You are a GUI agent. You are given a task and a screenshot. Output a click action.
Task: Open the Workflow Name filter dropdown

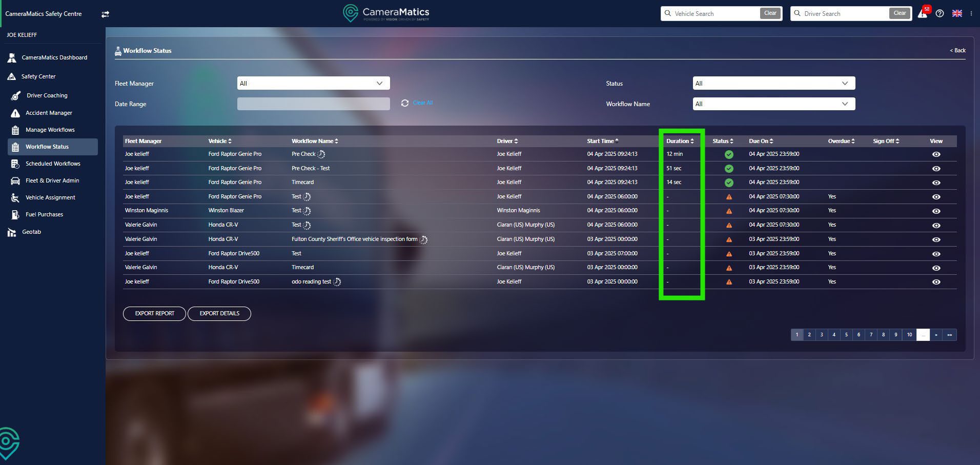[773, 104]
